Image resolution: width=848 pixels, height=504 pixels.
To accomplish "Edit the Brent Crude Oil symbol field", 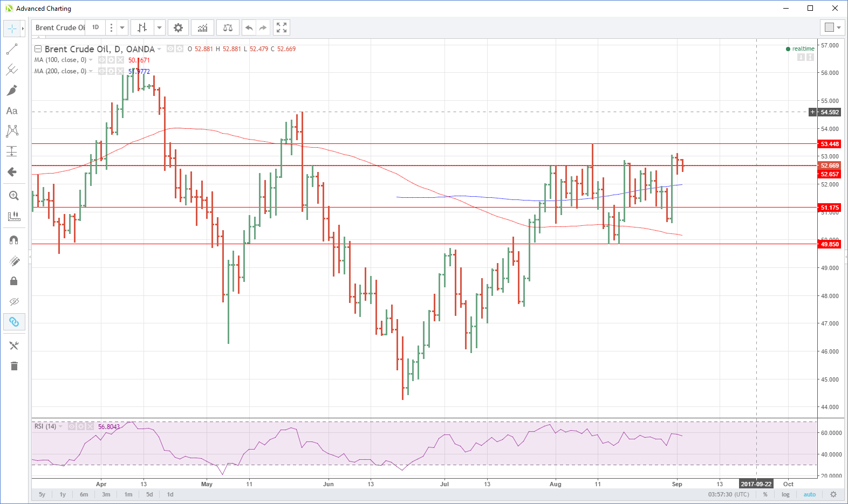I will (x=59, y=27).
